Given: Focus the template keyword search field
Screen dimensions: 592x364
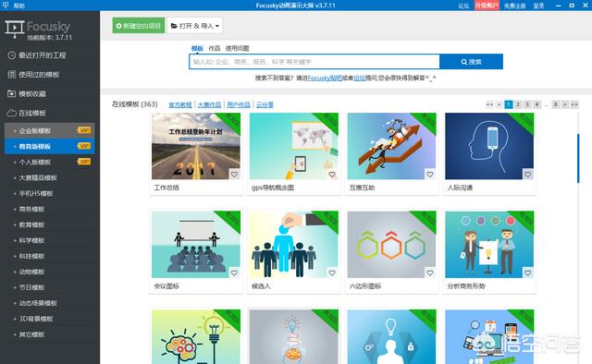Looking at the screenshot, I should (x=314, y=62).
